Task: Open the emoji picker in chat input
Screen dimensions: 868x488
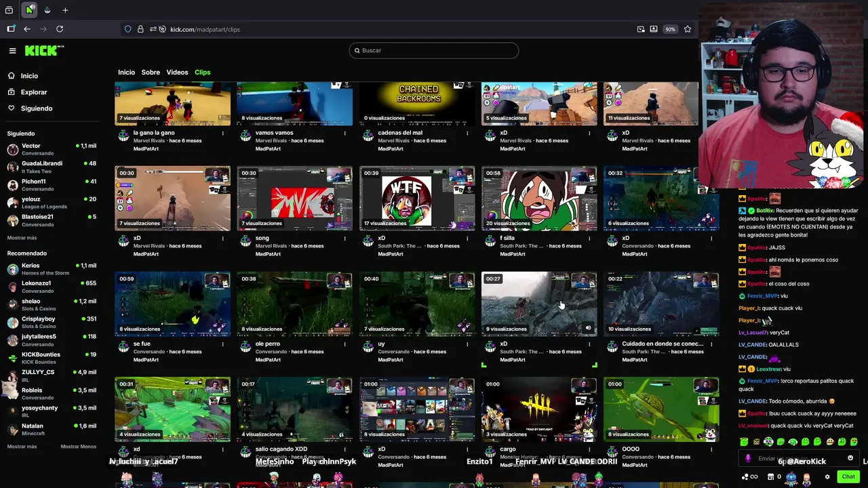Action: point(850,459)
